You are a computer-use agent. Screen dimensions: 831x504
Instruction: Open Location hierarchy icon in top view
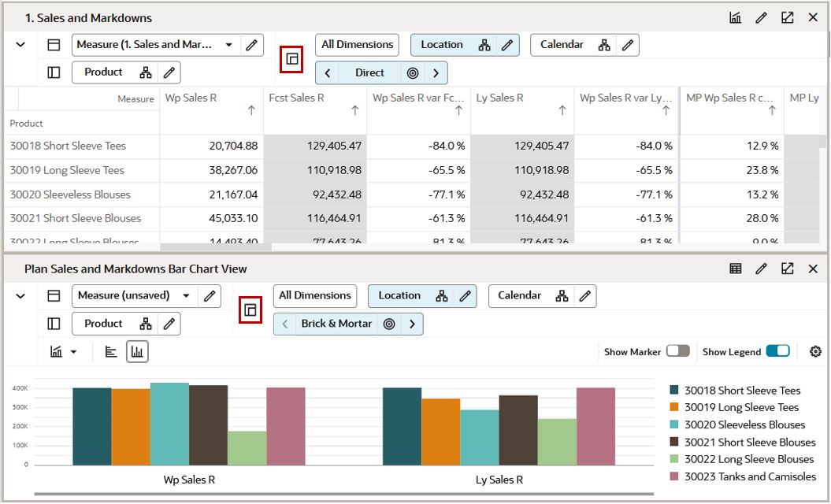pyautogui.click(x=484, y=45)
